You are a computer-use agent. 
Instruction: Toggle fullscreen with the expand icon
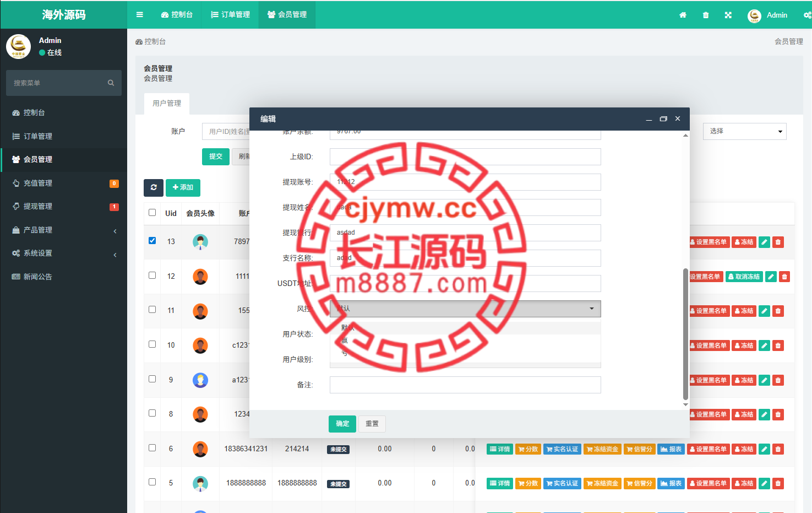(x=728, y=15)
